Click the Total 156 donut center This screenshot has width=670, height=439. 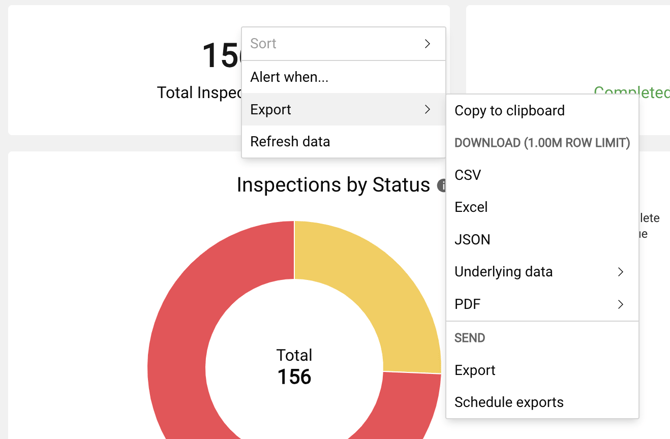(x=294, y=367)
